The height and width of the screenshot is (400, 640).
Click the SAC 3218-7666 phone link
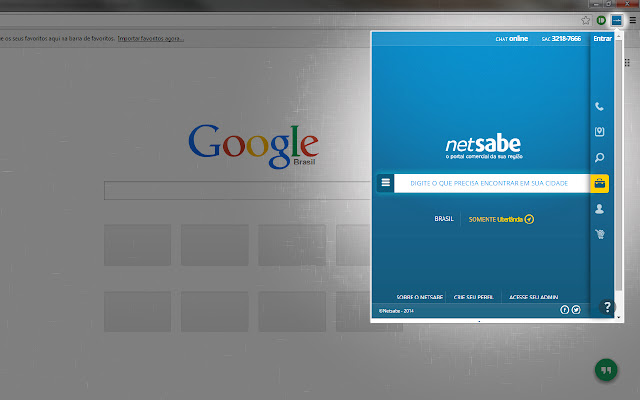pos(561,39)
